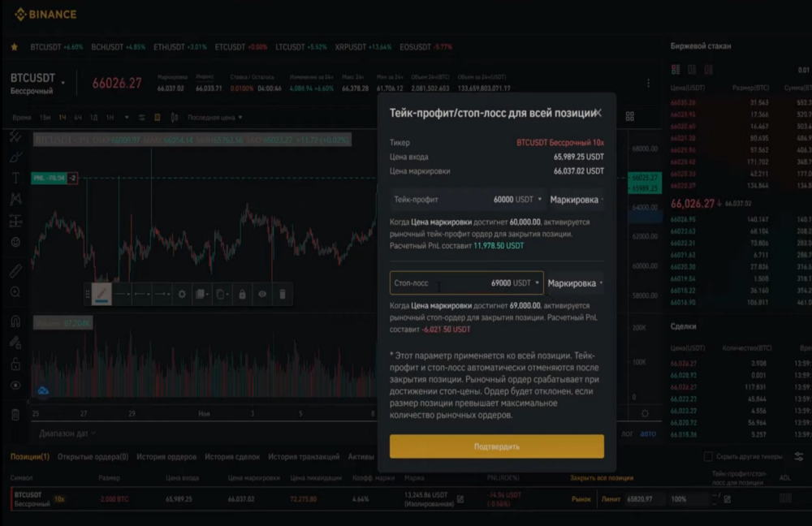Pick line color in floating drawing toolbar
The image size is (812, 526).
point(101,294)
